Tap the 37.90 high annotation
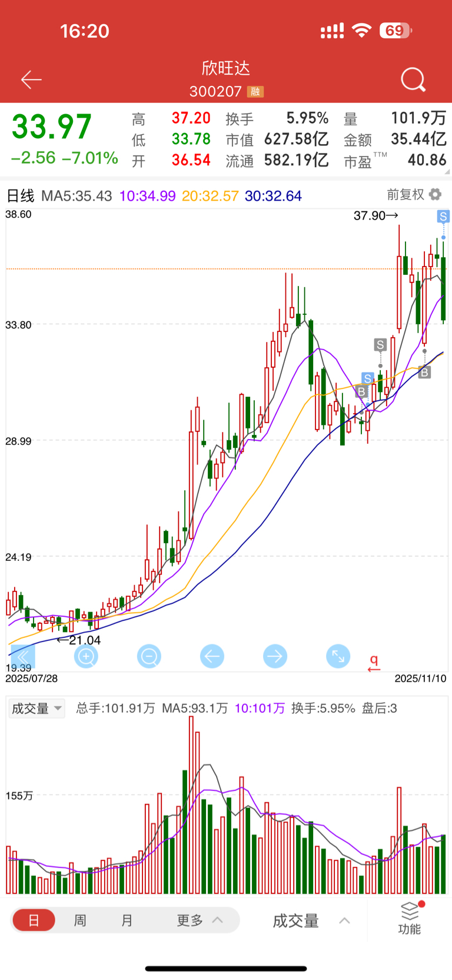452x980 pixels. [376, 216]
